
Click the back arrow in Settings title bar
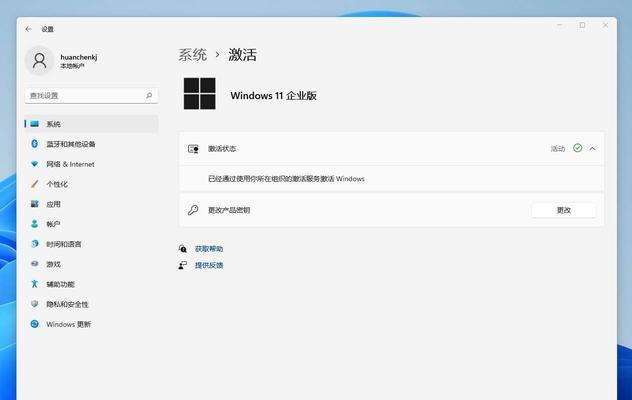click(x=28, y=29)
